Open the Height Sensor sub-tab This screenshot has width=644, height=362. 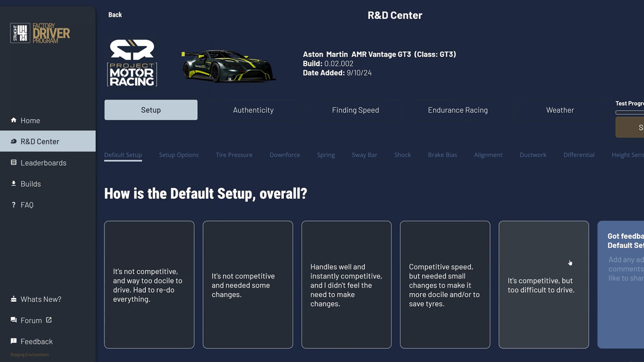pos(627,155)
